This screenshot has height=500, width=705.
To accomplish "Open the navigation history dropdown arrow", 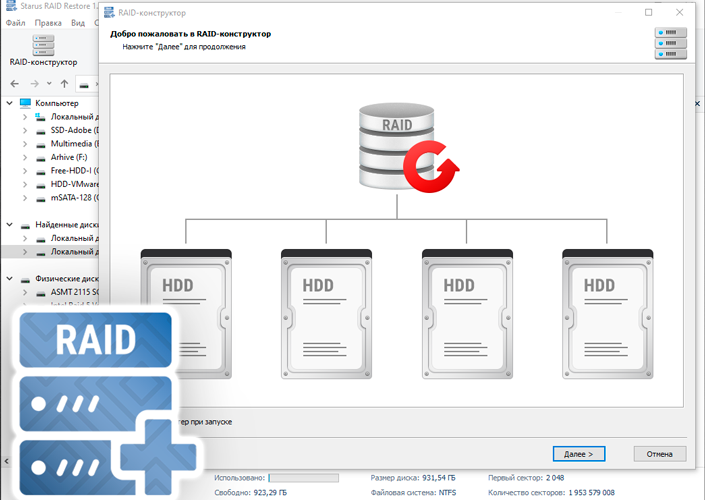I will [x=49, y=84].
